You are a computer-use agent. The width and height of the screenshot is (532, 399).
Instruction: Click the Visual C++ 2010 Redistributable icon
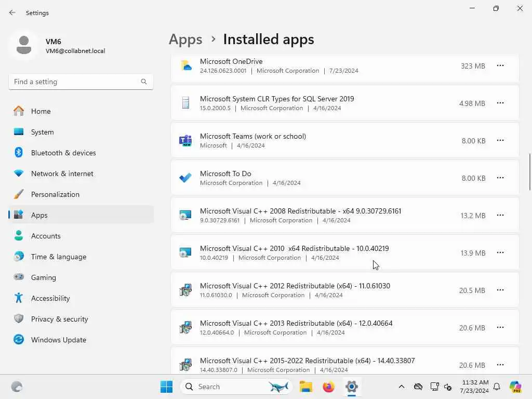[185, 252]
